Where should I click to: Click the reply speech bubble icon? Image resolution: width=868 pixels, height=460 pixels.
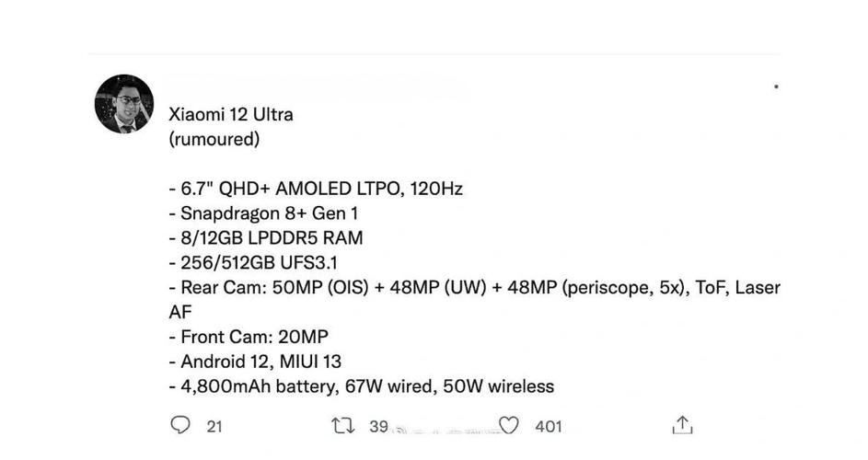coord(181,425)
